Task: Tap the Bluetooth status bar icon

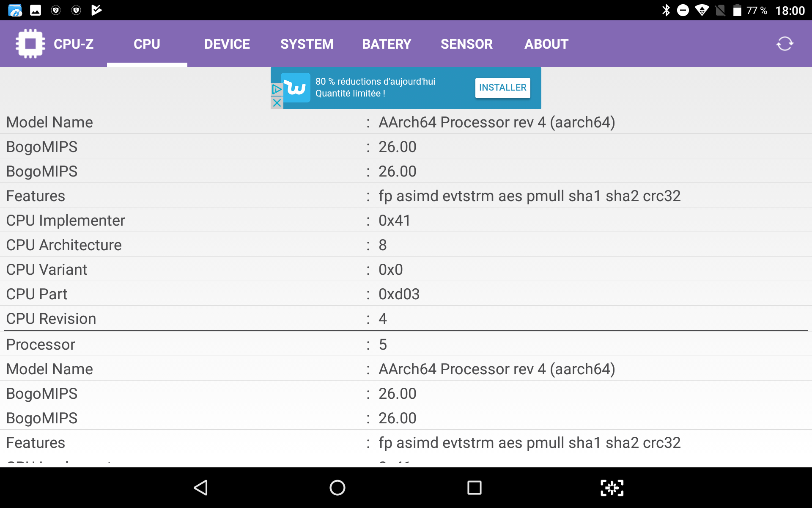Action: [x=666, y=10]
